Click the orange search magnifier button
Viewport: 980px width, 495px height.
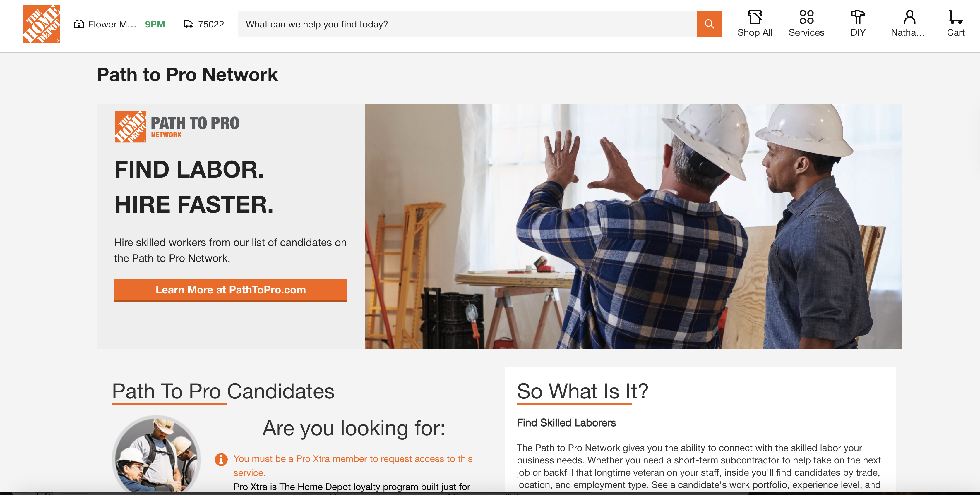[709, 24]
